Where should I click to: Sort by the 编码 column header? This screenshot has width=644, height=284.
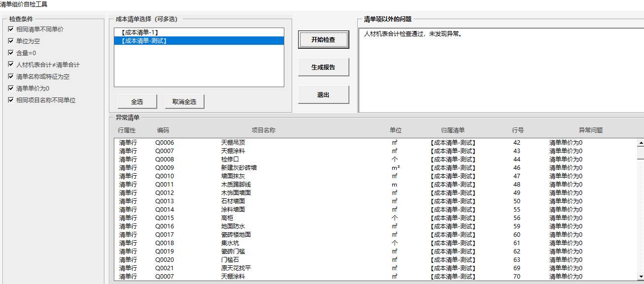click(x=163, y=130)
